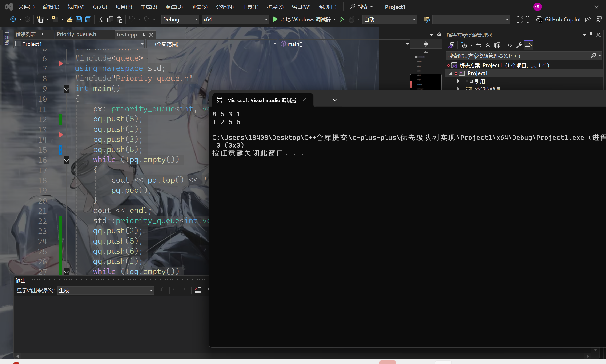Click the Paste clipboard icon
The image size is (606, 364).
pyautogui.click(x=119, y=19)
